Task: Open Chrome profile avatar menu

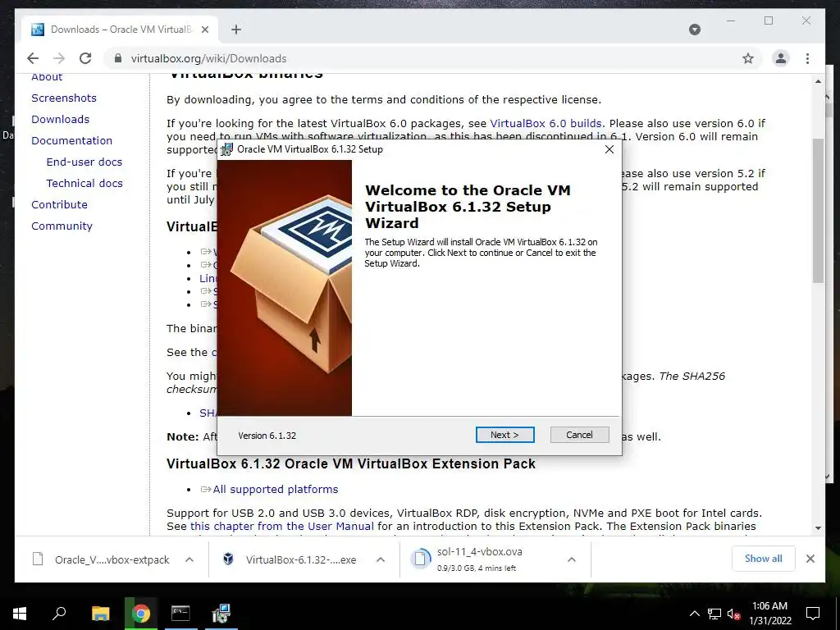Action: 781,58
